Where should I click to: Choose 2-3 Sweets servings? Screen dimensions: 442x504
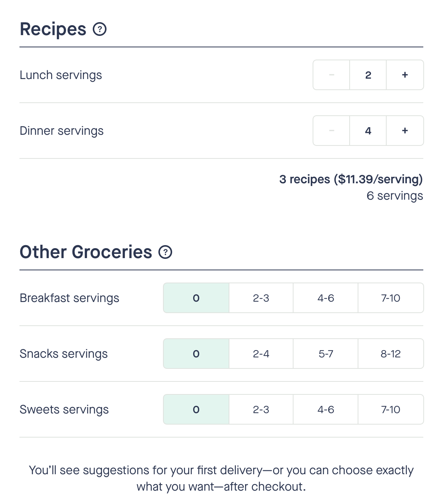(x=261, y=410)
